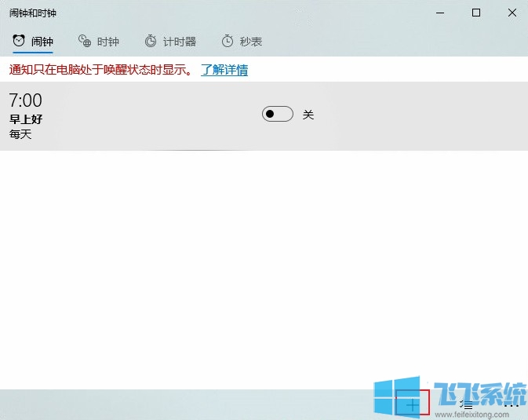Viewport: 528px width, 420px height.
Task: Click the stopwatch icon beside 秒表
Action: 228,41
